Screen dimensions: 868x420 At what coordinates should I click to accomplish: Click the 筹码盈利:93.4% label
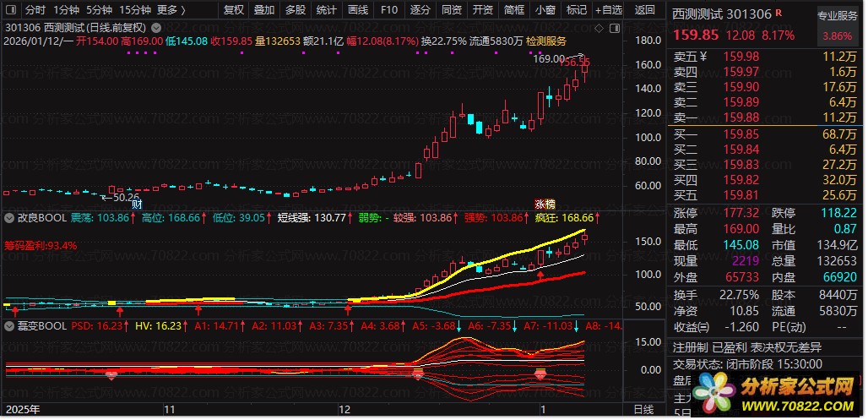tap(41, 244)
